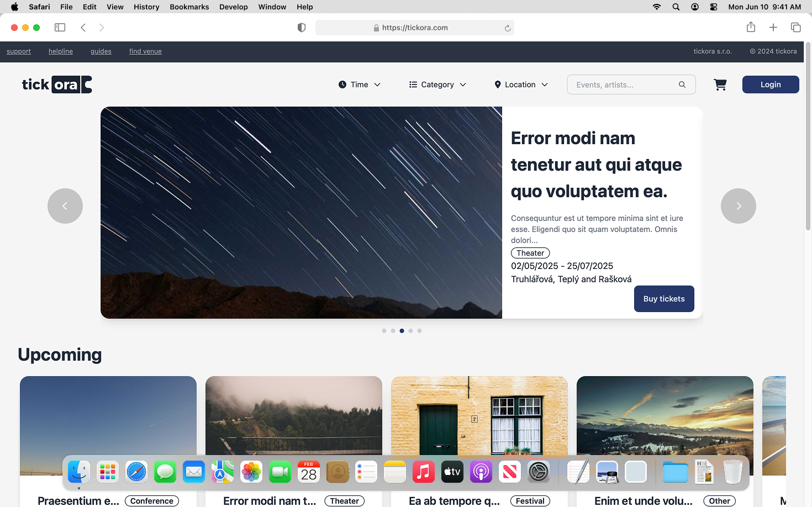Click Spotlight search in menu bar
Viewport: 812px width, 507px height.
(676, 7)
